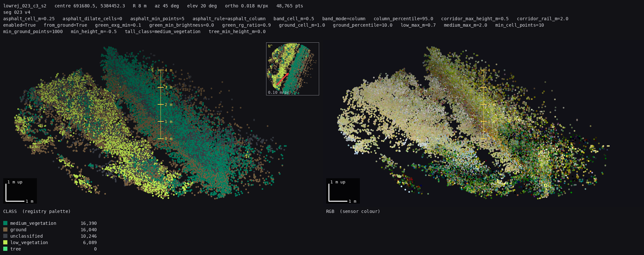Click the N north indicator in minimap
The width and height of the screenshot is (644, 255).
pyautogui.click(x=270, y=46)
